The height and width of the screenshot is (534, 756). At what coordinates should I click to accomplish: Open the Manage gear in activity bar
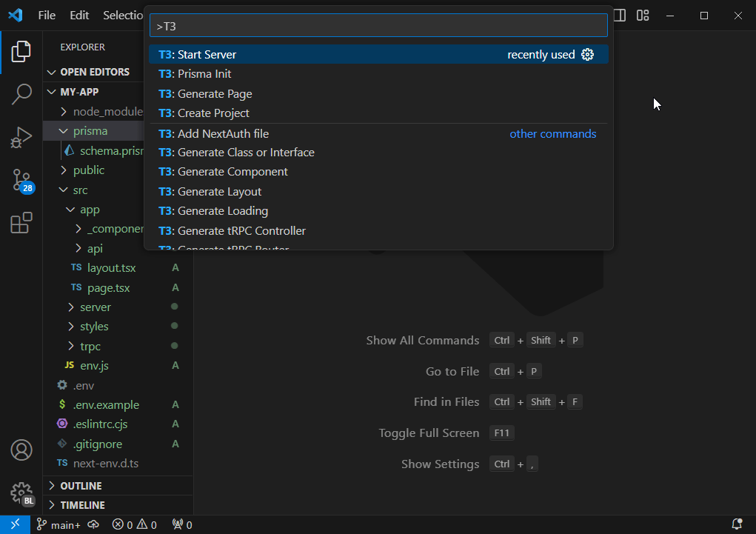click(21, 493)
